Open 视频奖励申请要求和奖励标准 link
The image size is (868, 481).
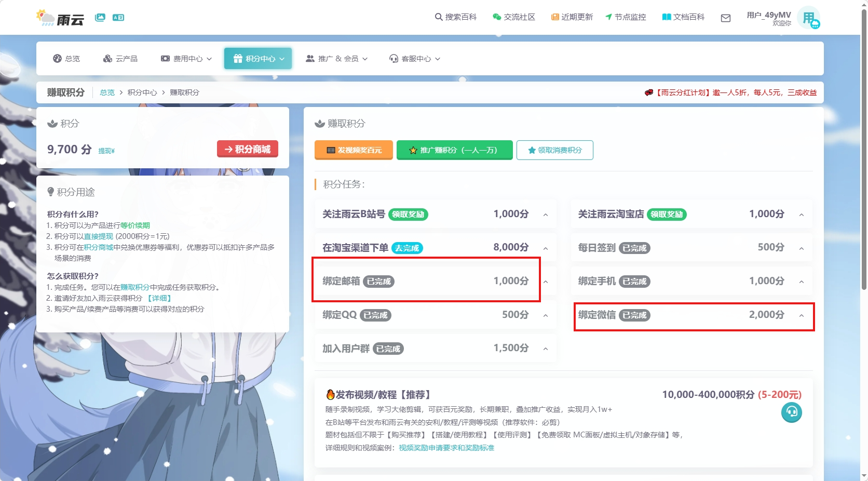click(x=446, y=448)
